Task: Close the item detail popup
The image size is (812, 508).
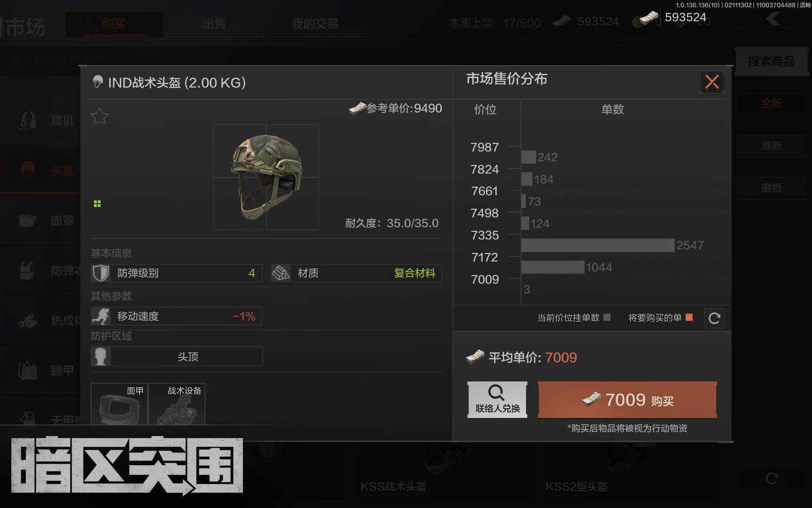Action: 711,82
